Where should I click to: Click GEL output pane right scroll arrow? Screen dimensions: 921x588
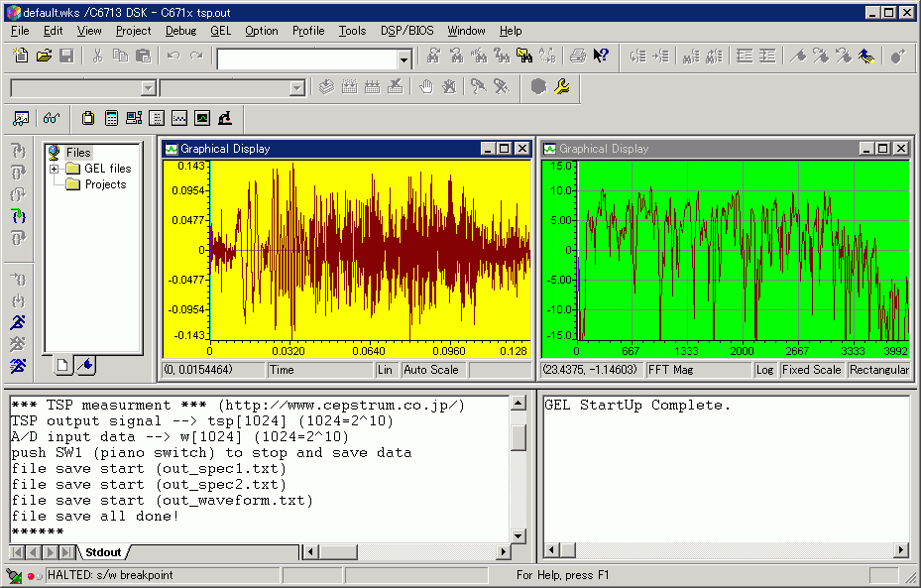point(902,550)
